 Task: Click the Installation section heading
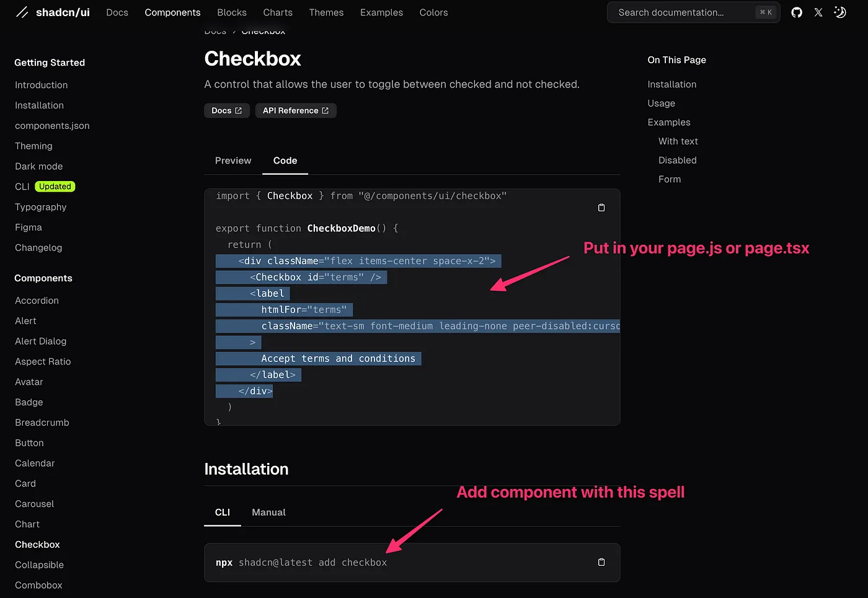[246, 469]
